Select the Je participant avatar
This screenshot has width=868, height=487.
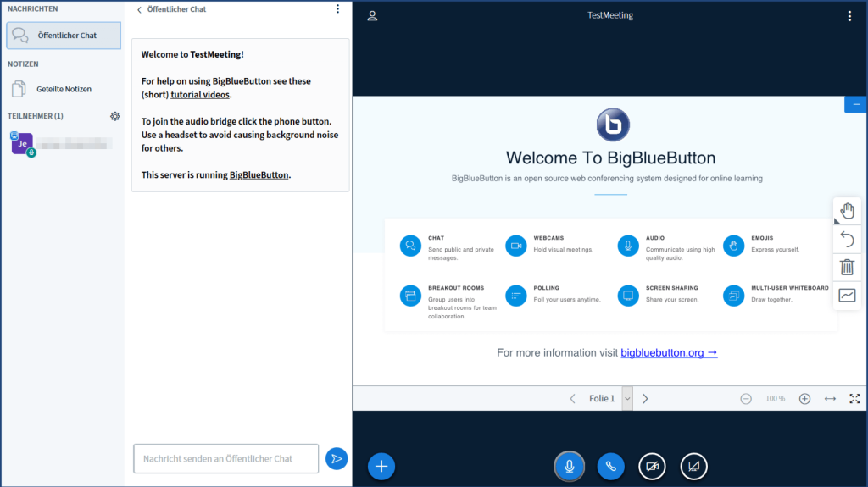pos(22,144)
